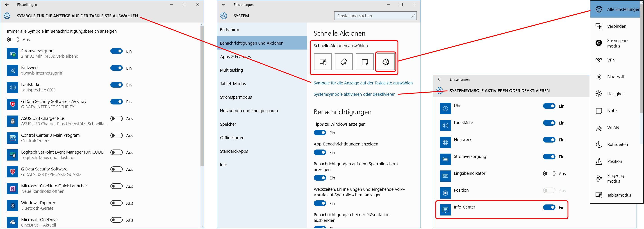Click the tablet mode quick action tile
The image size is (644, 229).
tap(323, 62)
